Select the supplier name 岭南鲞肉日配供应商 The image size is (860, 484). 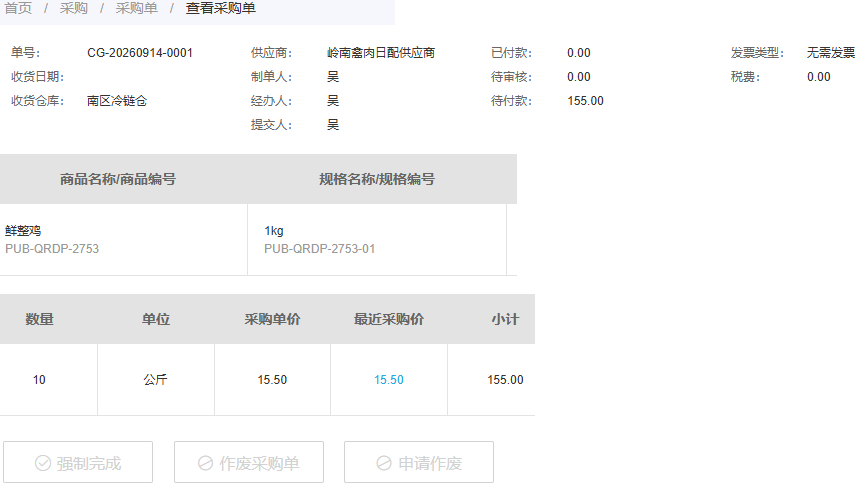[381, 53]
